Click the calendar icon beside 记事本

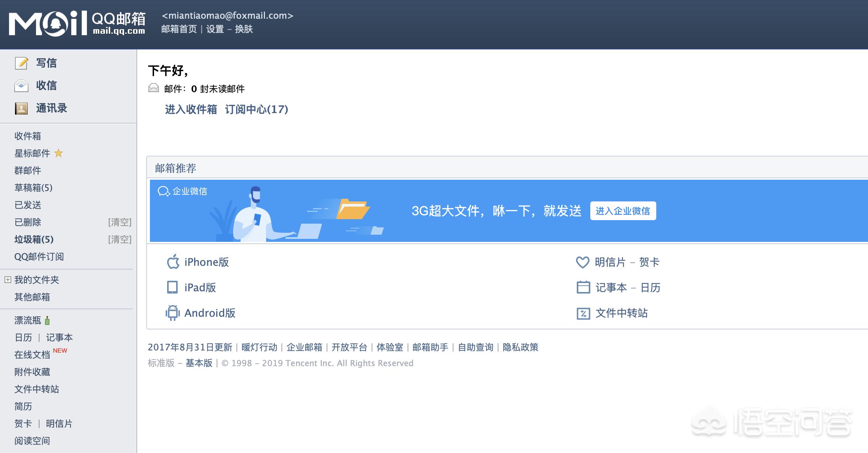pos(583,288)
